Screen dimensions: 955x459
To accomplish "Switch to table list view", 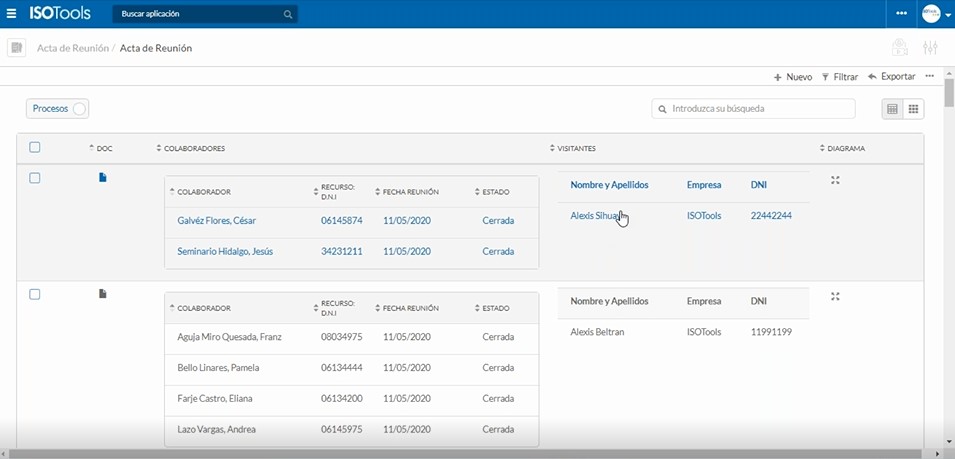I will pyautogui.click(x=893, y=109).
